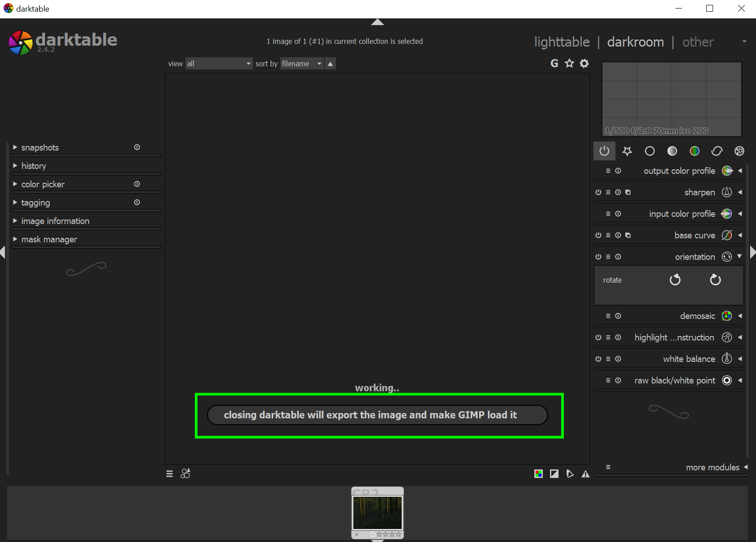Open global preferences gear icon
The image size is (756, 542).
[x=584, y=63]
